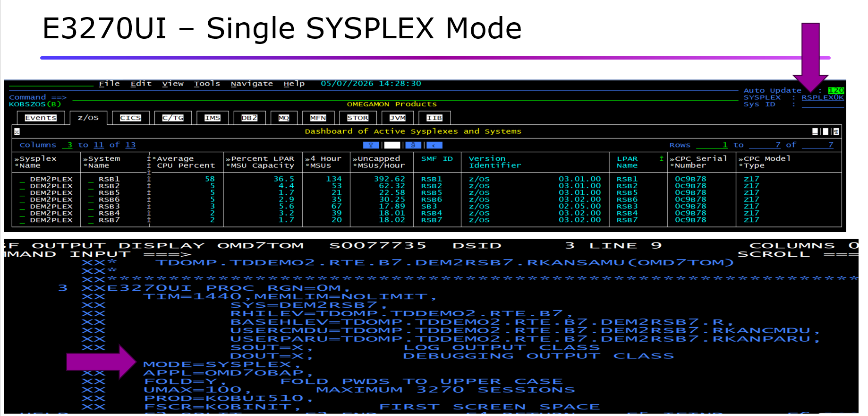Switch to the MFN tab
This screenshot has height=416, width=868.
coord(318,118)
